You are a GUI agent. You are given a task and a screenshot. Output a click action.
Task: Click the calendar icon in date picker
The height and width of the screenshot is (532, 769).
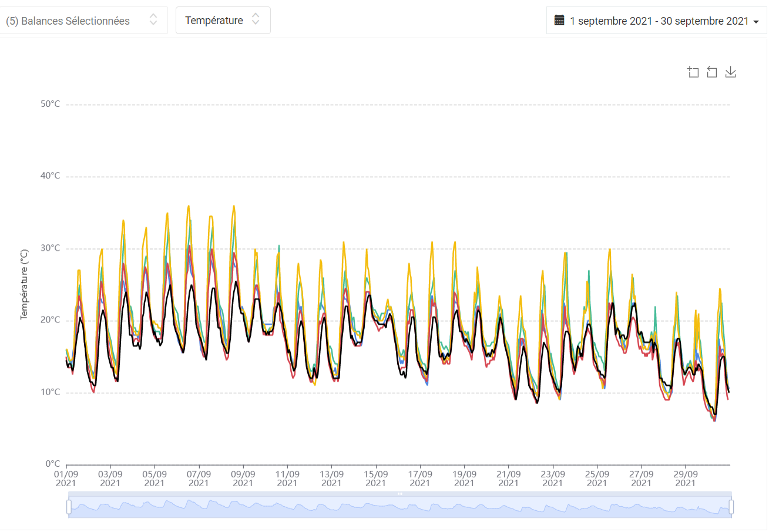pos(559,21)
